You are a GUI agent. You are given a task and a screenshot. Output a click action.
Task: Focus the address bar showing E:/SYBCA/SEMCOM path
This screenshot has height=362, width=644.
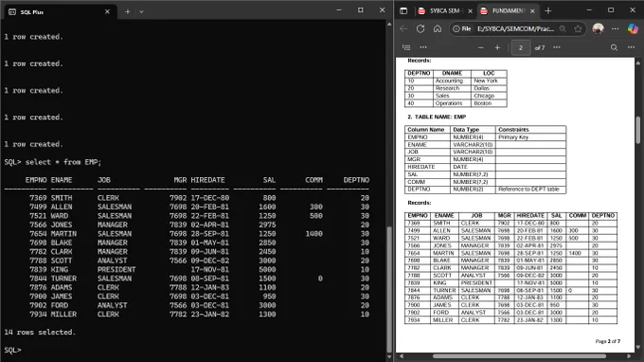click(x=515, y=28)
